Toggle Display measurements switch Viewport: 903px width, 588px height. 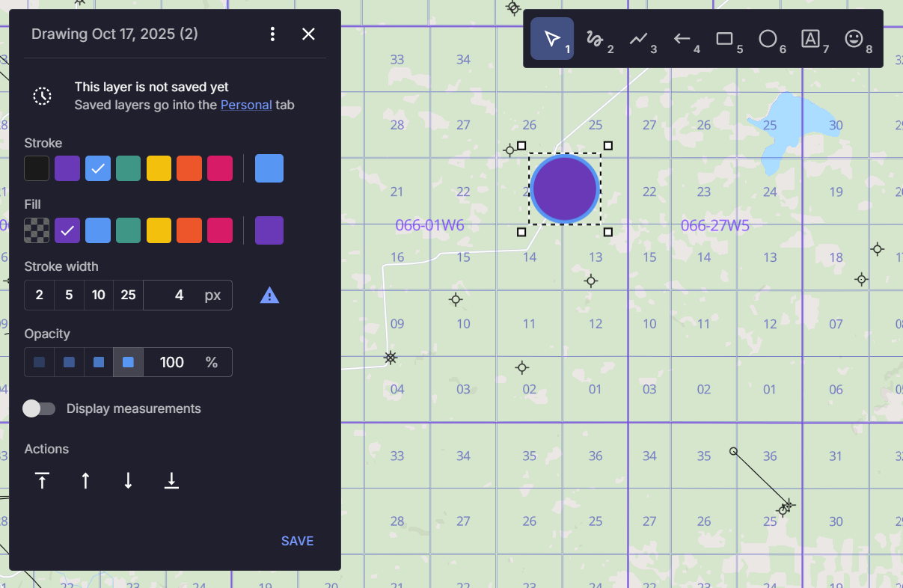[x=39, y=408]
